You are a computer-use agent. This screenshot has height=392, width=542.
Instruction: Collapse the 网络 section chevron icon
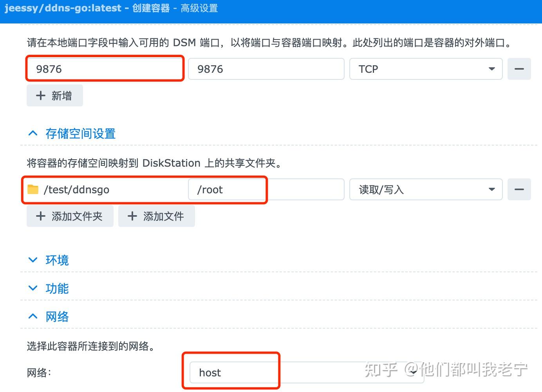(33, 316)
